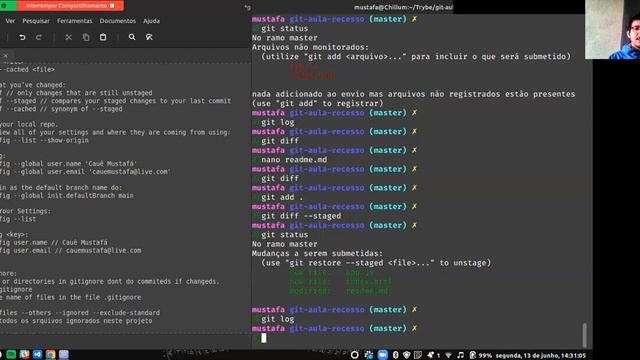
Task: Click the shield security tray icon
Action: pyautogui.click(x=407, y=355)
